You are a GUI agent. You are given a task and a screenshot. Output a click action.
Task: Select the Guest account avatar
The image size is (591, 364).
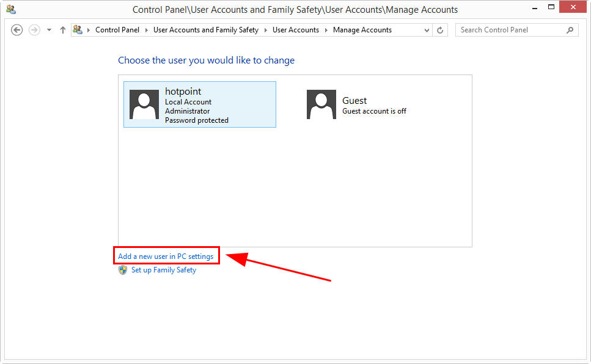[x=321, y=104]
